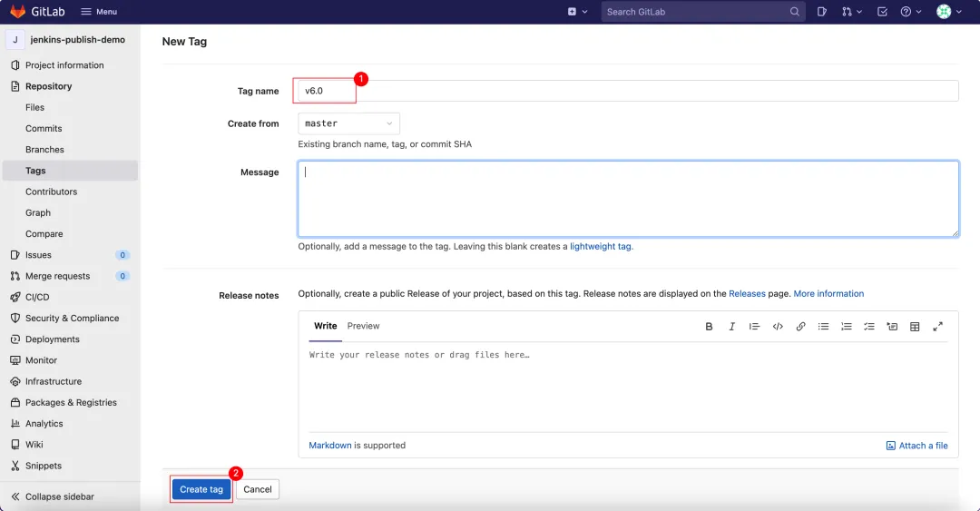Click the Security shield icon

tap(15, 319)
